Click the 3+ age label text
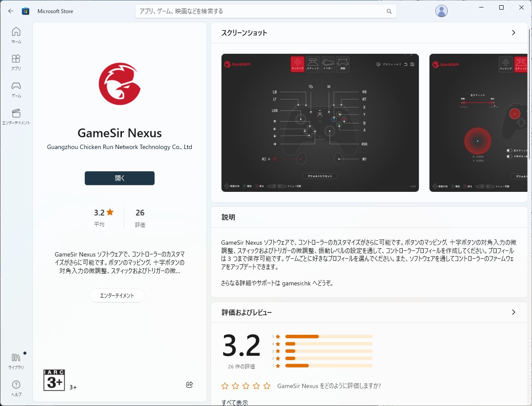 click(73, 387)
